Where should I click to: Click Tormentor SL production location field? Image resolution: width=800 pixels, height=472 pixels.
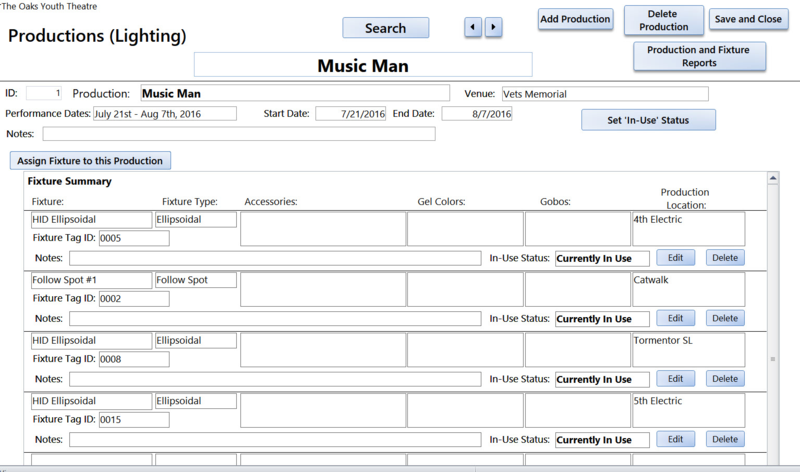689,350
